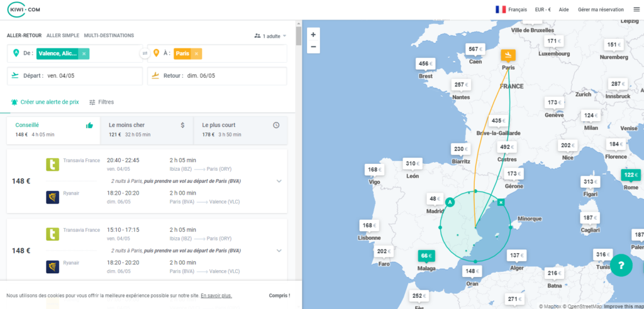Screen dimensions: 644x309
Task: Switch to the Conseillé results tab
Action: [53, 130]
